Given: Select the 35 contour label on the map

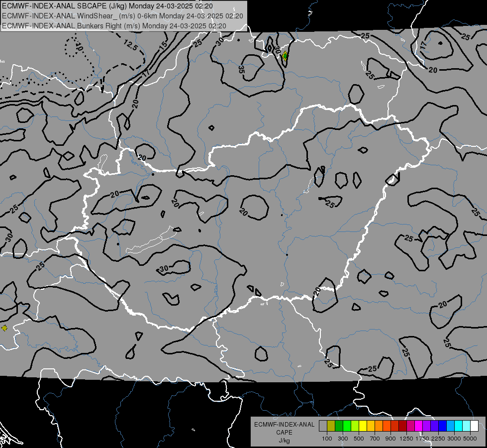Looking at the screenshot, I should pos(241,70).
